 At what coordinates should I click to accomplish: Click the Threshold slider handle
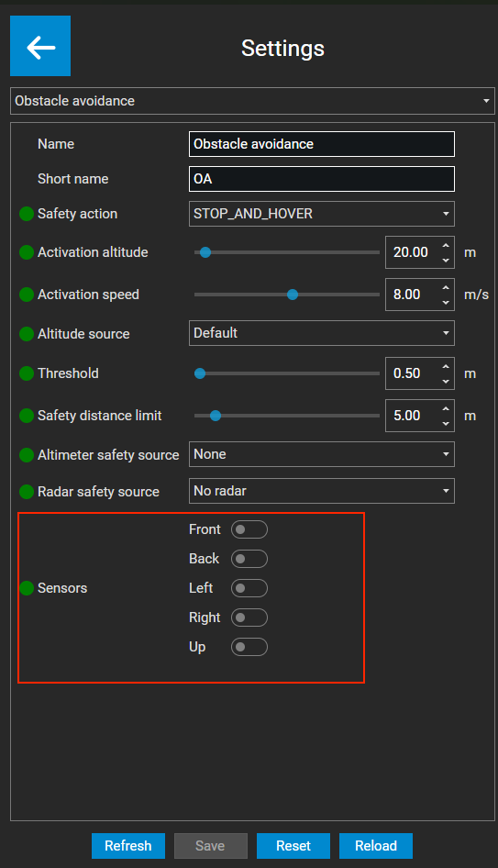(200, 373)
